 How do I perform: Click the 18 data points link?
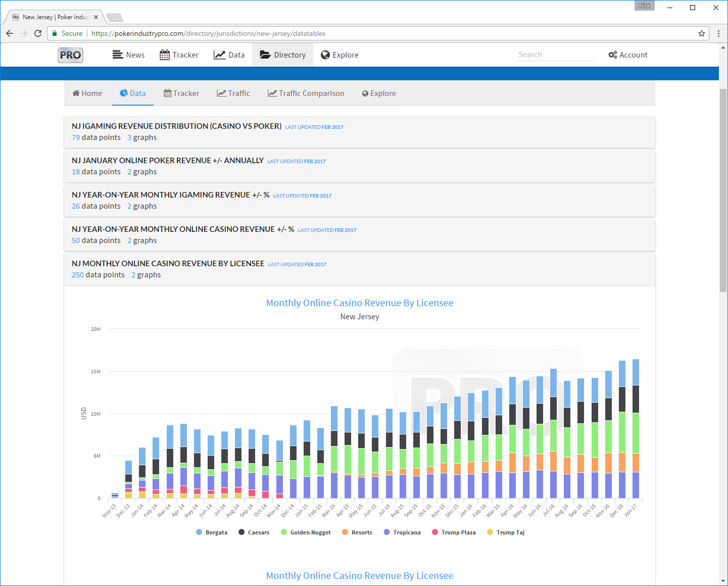[96, 172]
